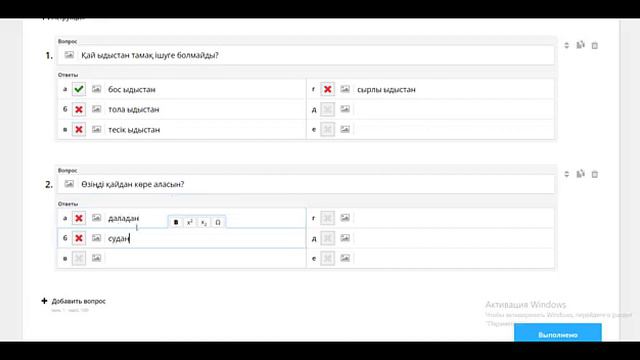The width and height of the screenshot is (640, 360).
Task: Add image to question 2 answer е
Action: 345,258
